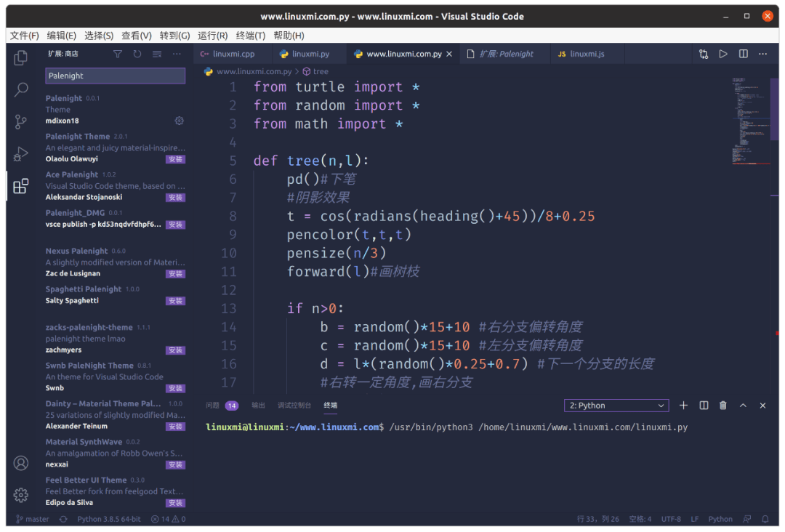Open extensions panel more actions menu
This screenshot has height=532, width=785.
(177, 54)
